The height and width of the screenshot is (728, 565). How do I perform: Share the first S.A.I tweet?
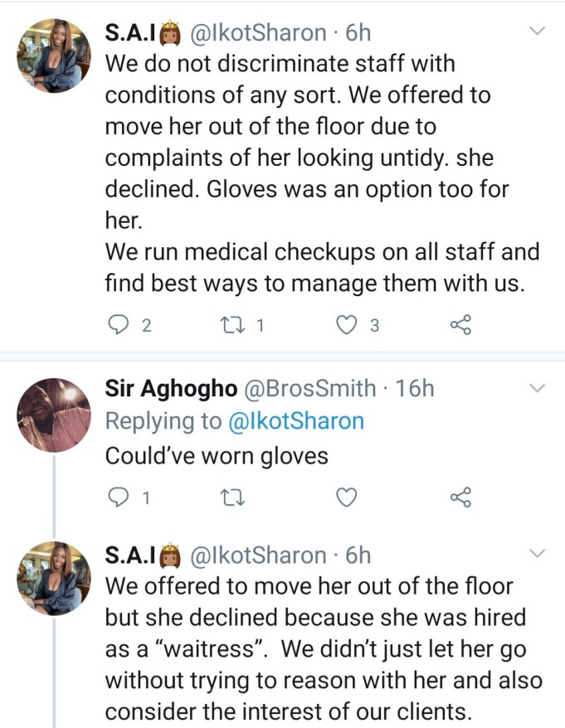click(x=460, y=325)
